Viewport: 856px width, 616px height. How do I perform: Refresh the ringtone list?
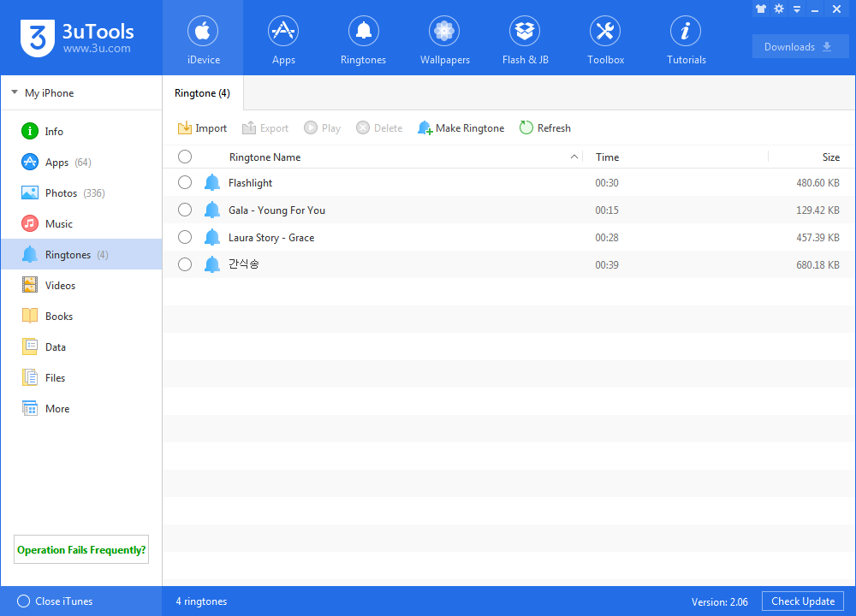[545, 128]
